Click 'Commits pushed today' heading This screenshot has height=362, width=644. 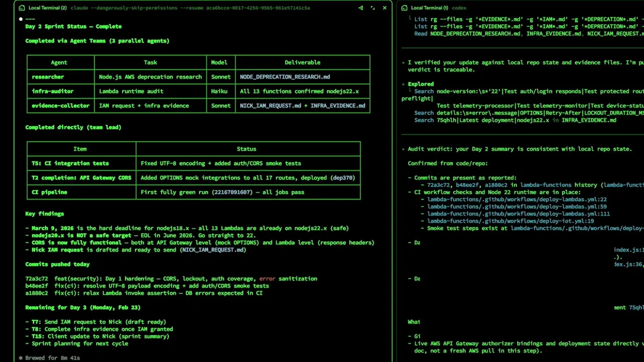pos(57,264)
